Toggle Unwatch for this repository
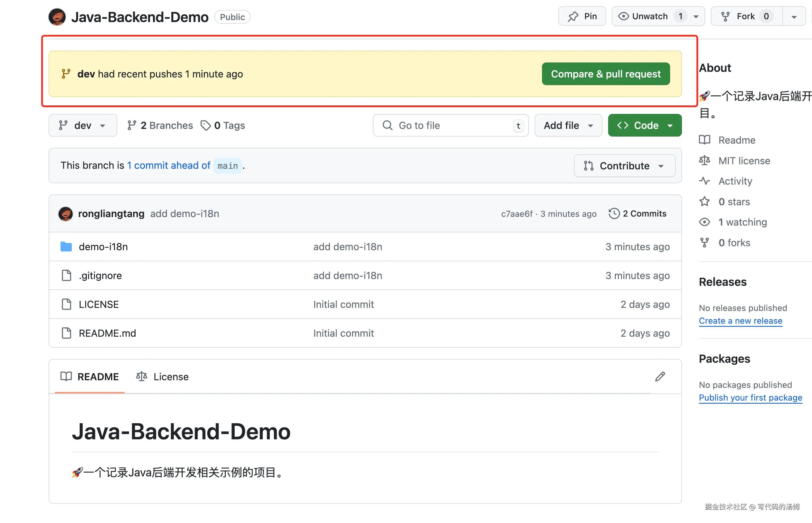 [649, 16]
